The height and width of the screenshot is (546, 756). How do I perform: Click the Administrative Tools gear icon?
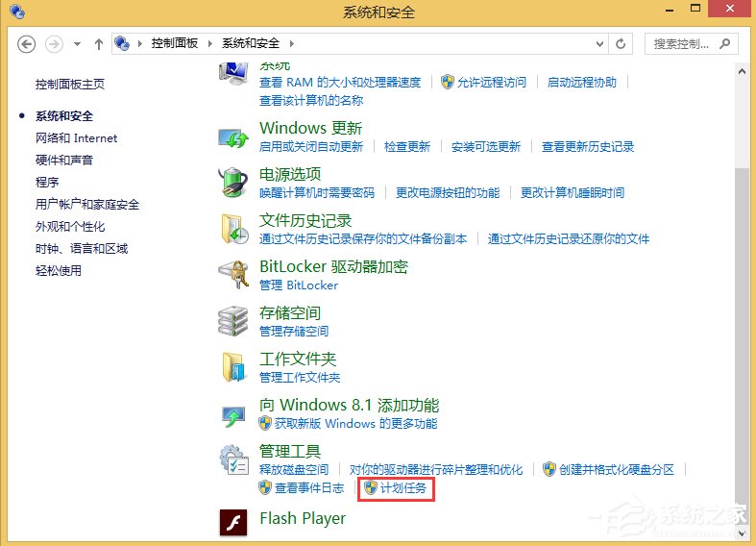point(234,459)
